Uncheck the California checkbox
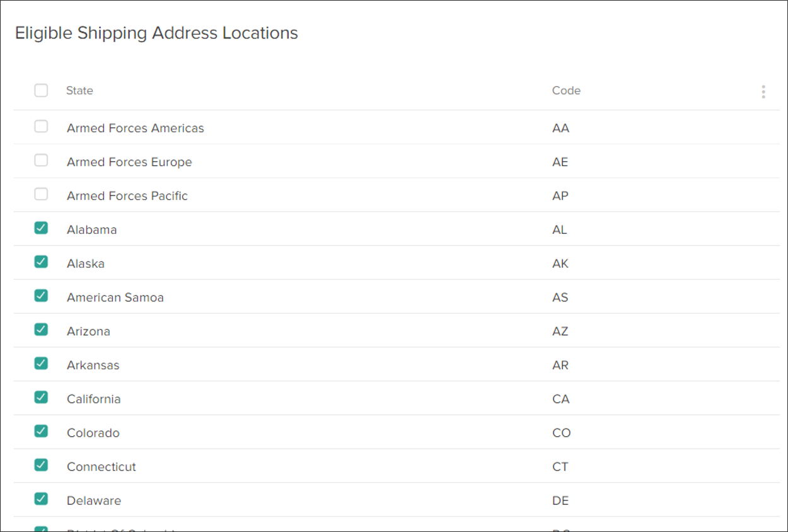 point(41,397)
